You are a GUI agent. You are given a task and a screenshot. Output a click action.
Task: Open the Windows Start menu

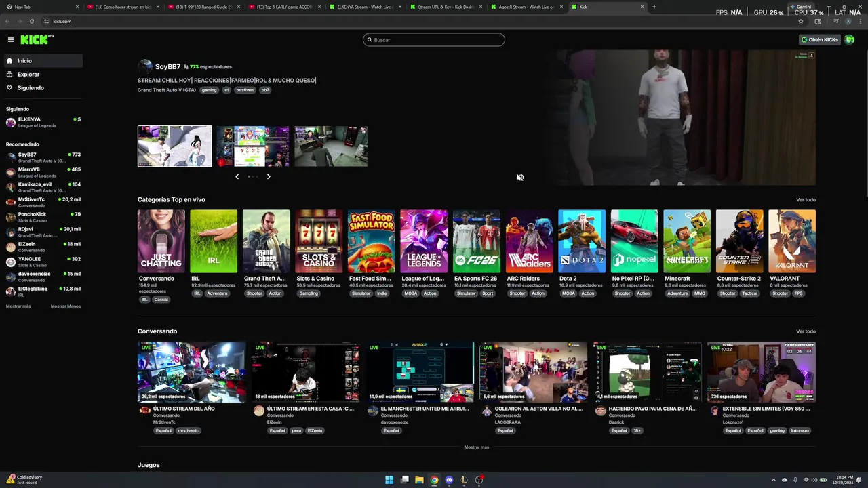click(389, 480)
